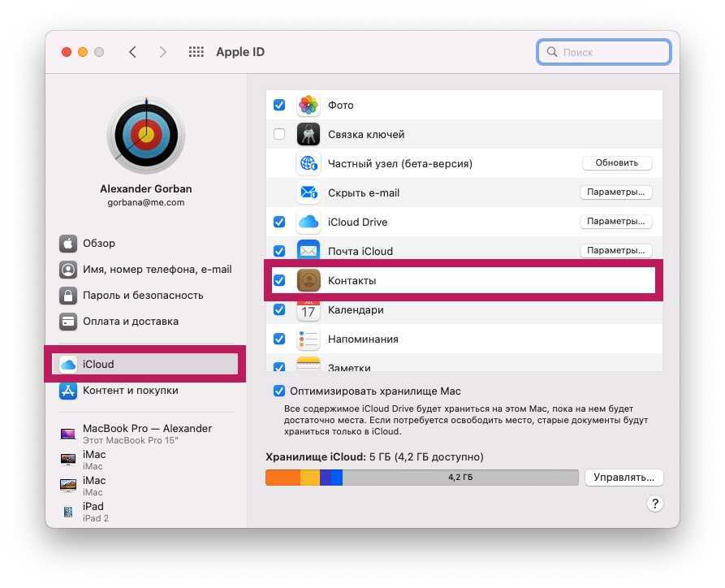This screenshot has width=725, height=588.
Task: Open Пароль и безопасность section
Action: 143,295
